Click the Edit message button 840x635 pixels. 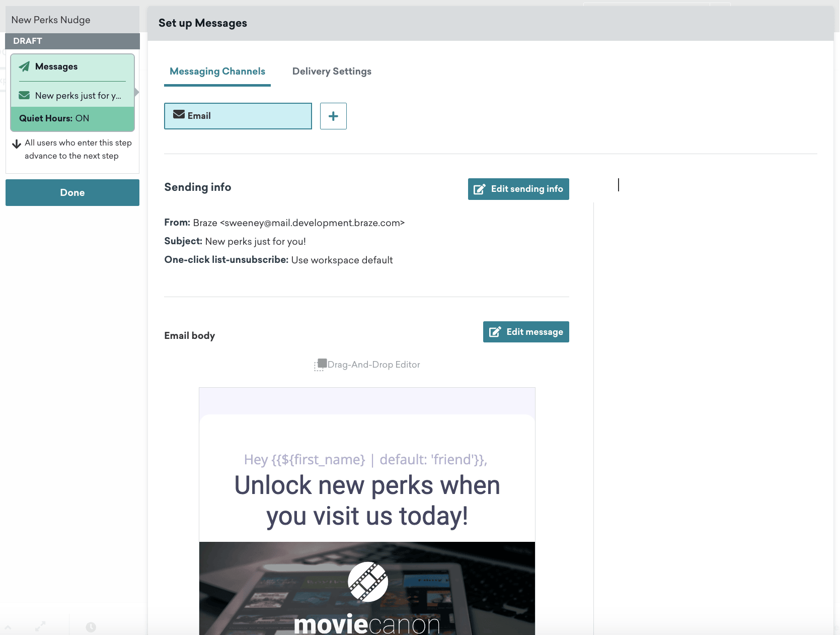click(x=526, y=332)
